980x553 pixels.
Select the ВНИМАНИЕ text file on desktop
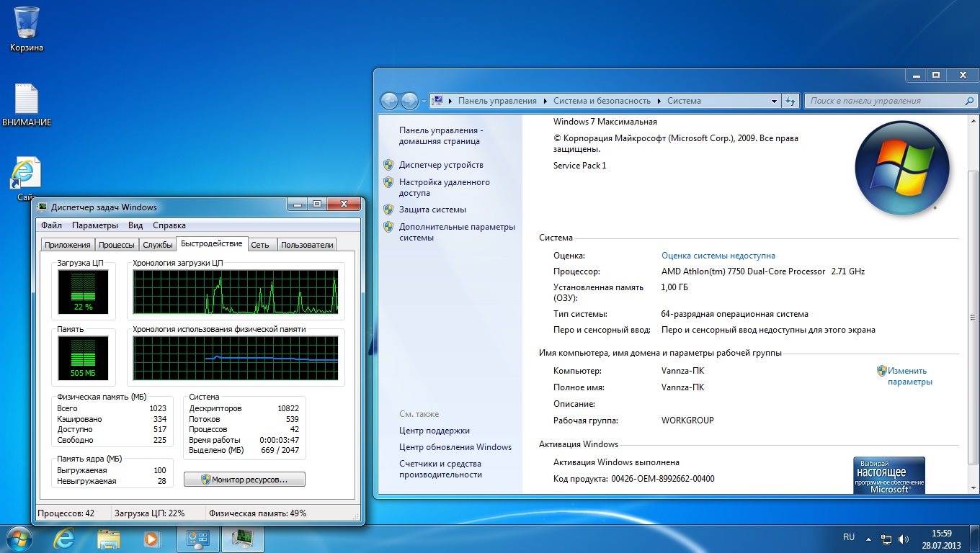coord(27,106)
